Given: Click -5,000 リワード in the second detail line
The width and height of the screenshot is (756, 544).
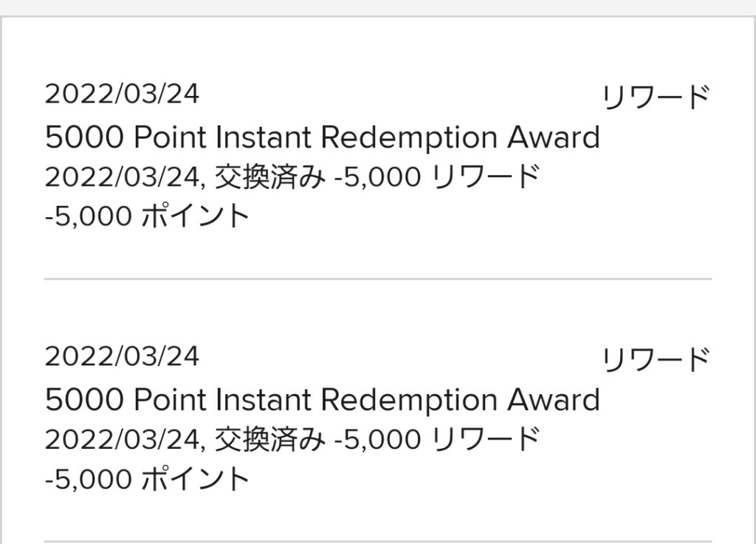Looking at the screenshot, I should tap(436, 439).
